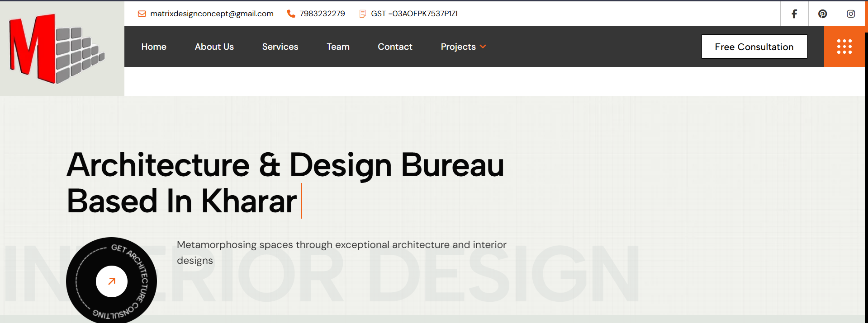This screenshot has width=868, height=323.
Task: Open the Instagram social icon
Action: pyautogui.click(x=850, y=14)
